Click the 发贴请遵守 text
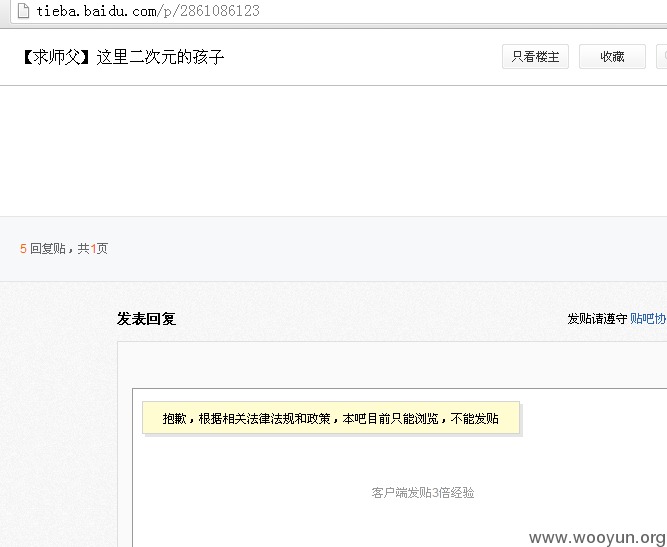The height and width of the screenshot is (547, 667). tap(597, 319)
